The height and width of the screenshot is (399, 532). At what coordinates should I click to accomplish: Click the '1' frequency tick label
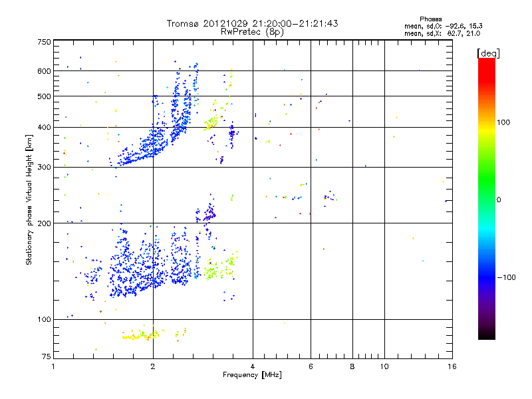[53, 366]
